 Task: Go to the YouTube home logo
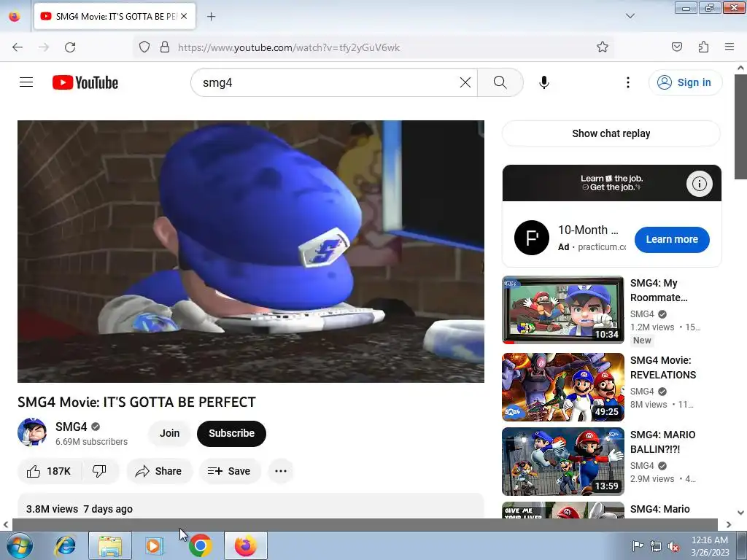tap(85, 82)
